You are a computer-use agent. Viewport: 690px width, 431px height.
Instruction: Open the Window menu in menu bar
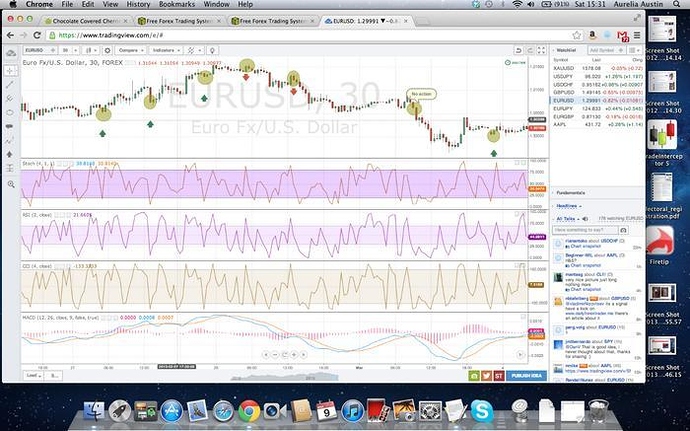(216, 4)
